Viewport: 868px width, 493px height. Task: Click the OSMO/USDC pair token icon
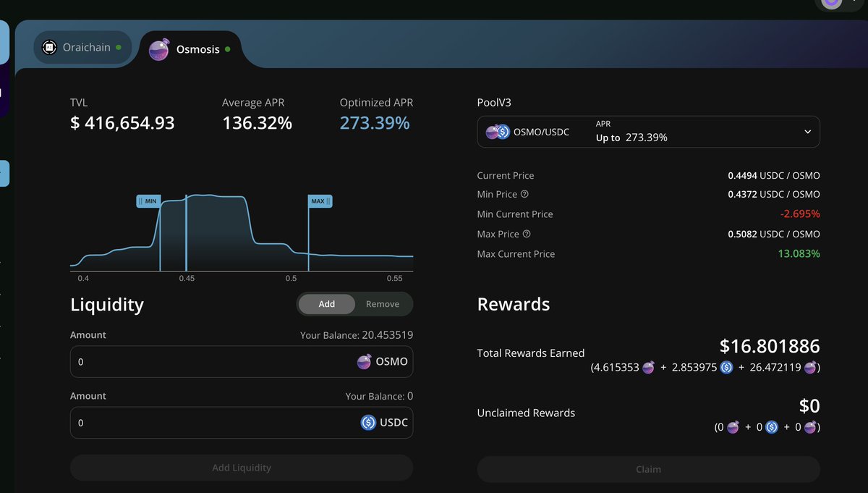498,132
